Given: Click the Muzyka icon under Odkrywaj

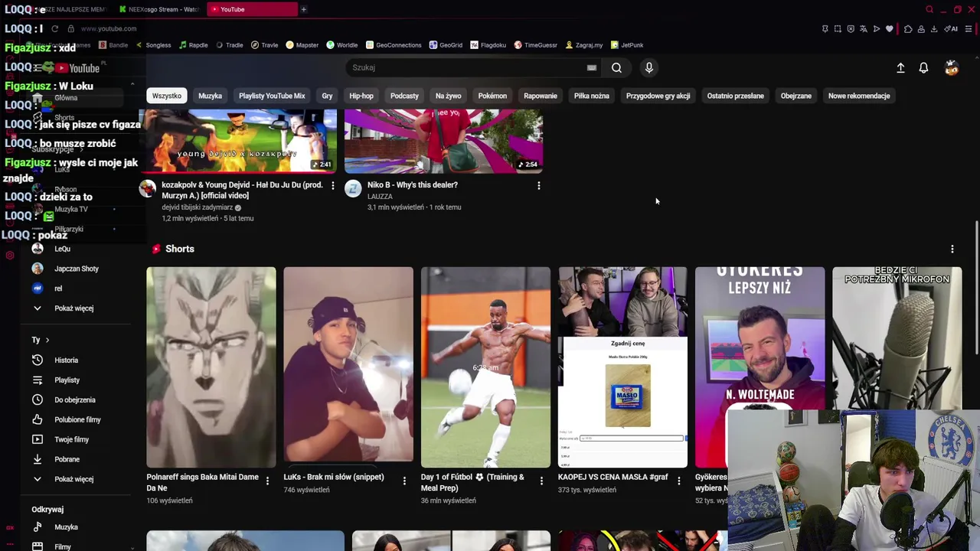Looking at the screenshot, I should tap(37, 527).
